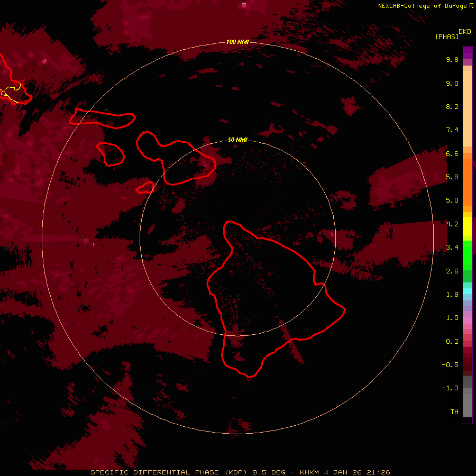476x476 pixels.
Task: Click the 5.8 scale value
Action: click(x=452, y=177)
